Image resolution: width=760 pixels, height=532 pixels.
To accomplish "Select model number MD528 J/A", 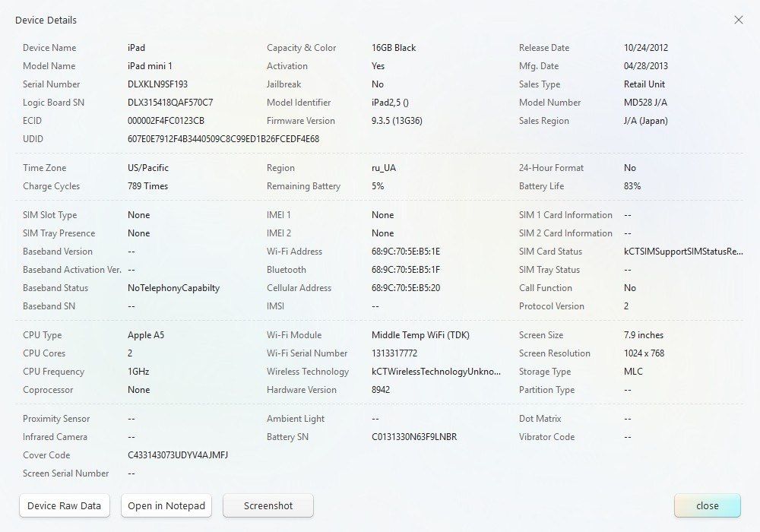I will tap(645, 103).
